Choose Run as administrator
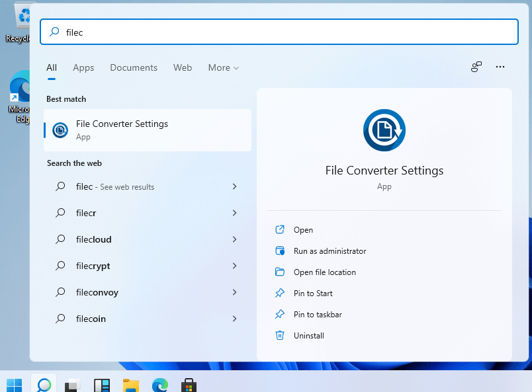 [x=330, y=251]
